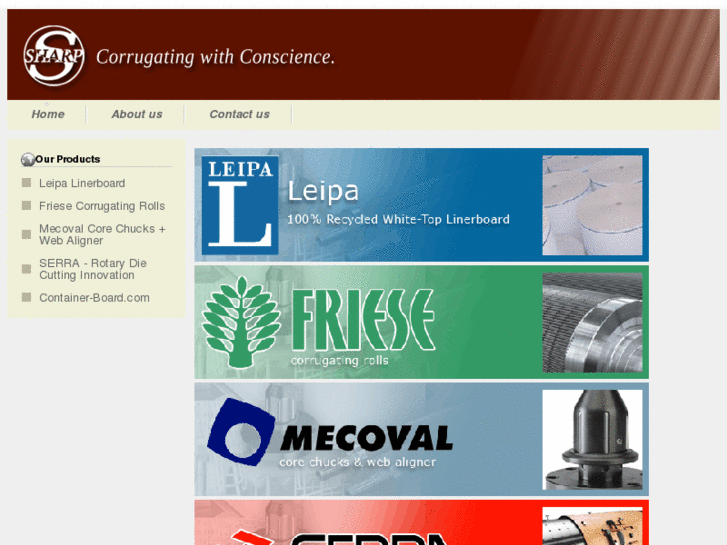Viewport: 727px width, 545px height.
Task: Click the 'Our Products' heading
Action: (68, 159)
